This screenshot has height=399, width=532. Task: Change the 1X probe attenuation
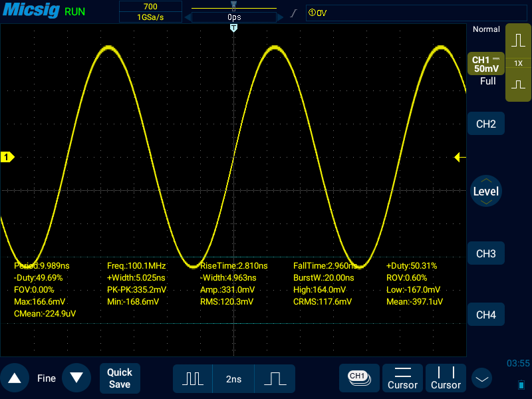[x=518, y=63]
